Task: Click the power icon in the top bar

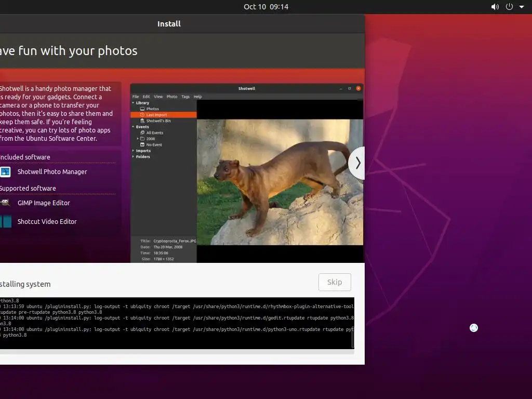Action: click(x=509, y=7)
